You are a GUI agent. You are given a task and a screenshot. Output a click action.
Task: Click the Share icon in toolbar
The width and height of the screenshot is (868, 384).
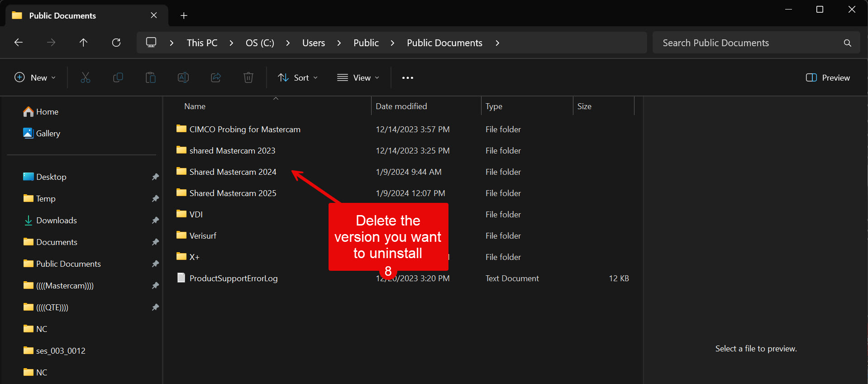click(x=216, y=77)
